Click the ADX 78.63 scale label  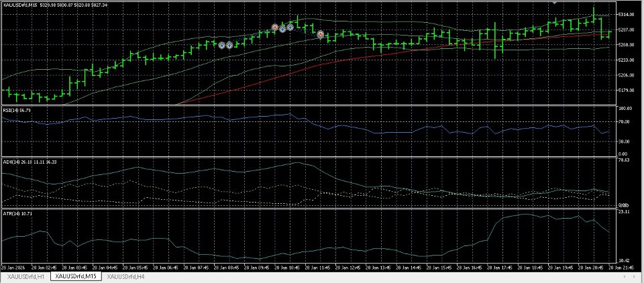tap(625, 160)
